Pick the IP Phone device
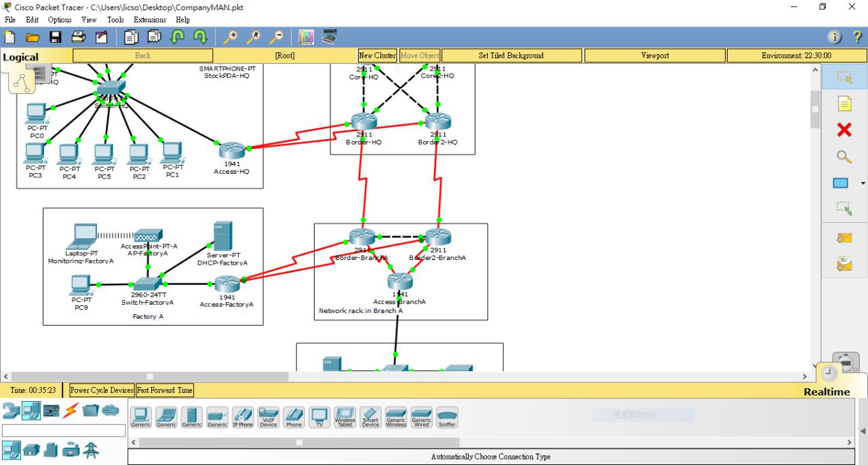The height and width of the screenshot is (465, 868). [243, 417]
